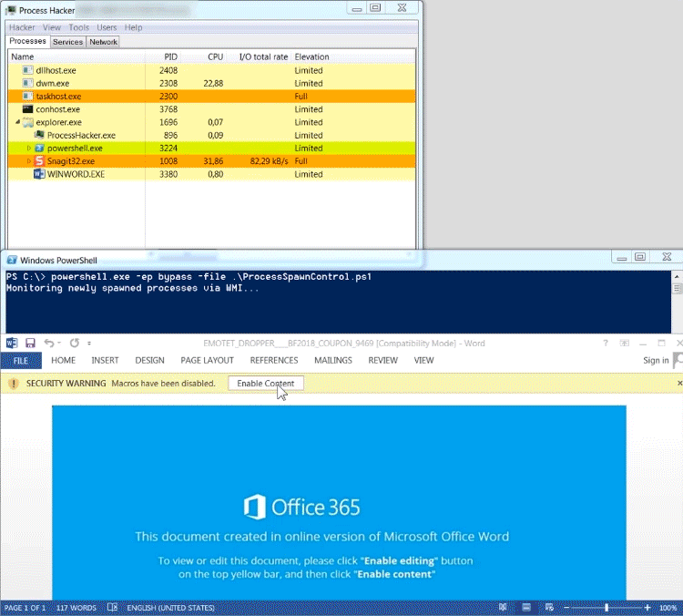The image size is (683, 616).
Task: Click Enable Content button in Word
Action: pyautogui.click(x=266, y=384)
